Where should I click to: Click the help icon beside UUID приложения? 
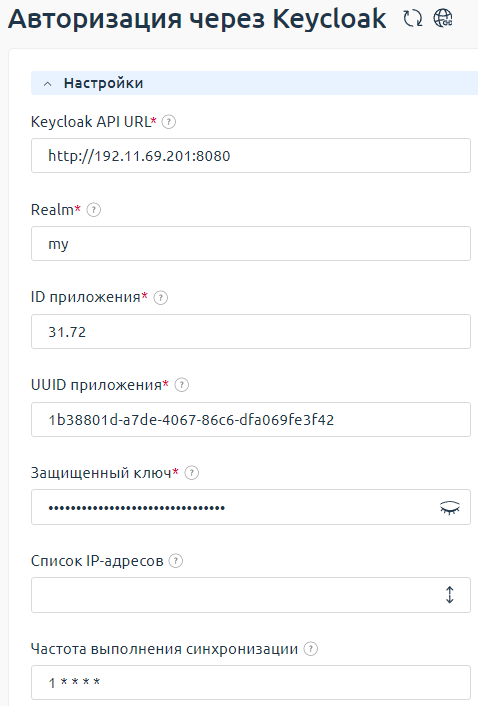(x=181, y=385)
